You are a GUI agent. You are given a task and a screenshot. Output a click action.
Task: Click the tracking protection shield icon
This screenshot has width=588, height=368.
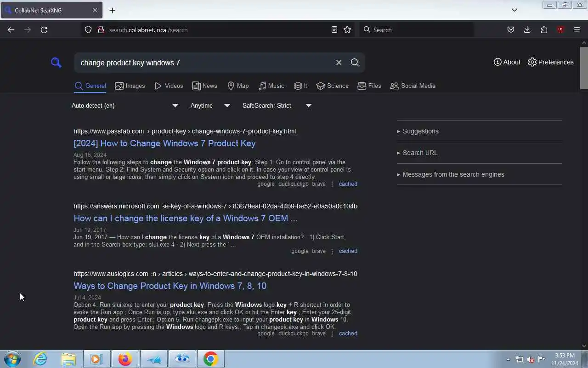pyautogui.click(x=88, y=29)
